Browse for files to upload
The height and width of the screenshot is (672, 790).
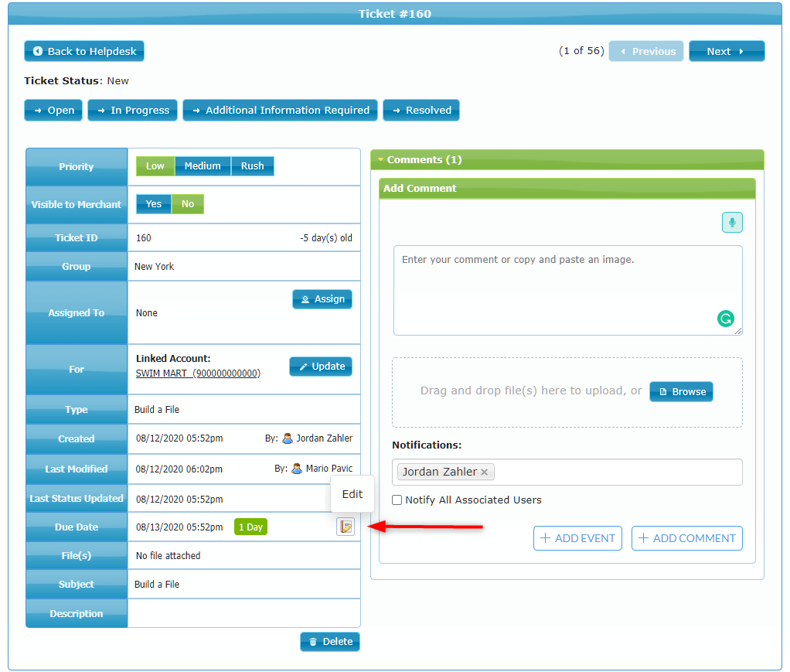pos(681,392)
